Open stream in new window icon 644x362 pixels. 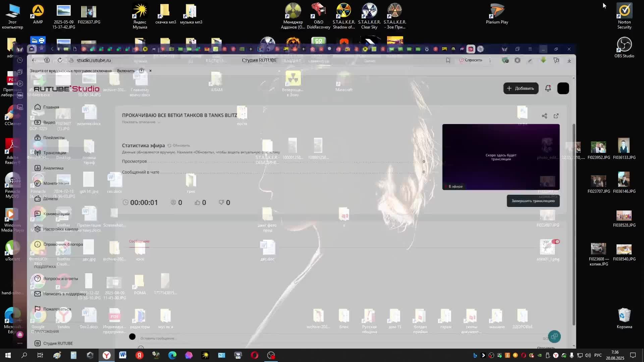556,116
